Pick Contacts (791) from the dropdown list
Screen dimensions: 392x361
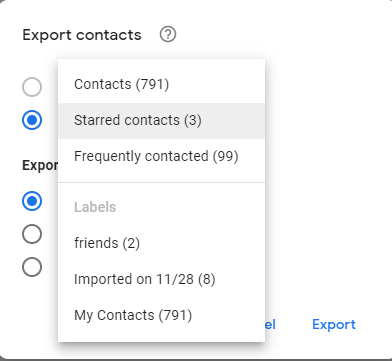[161, 84]
